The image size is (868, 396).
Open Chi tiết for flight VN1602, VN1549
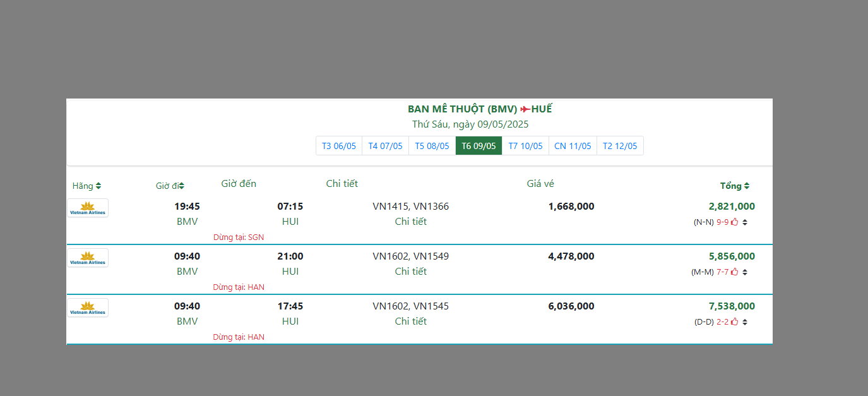tap(411, 272)
